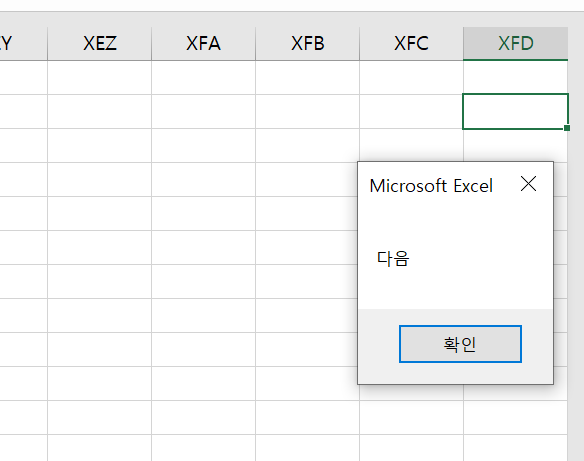Viewport: 584px width, 461px height.
Task: Select column header XFD
Action: pos(515,44)
